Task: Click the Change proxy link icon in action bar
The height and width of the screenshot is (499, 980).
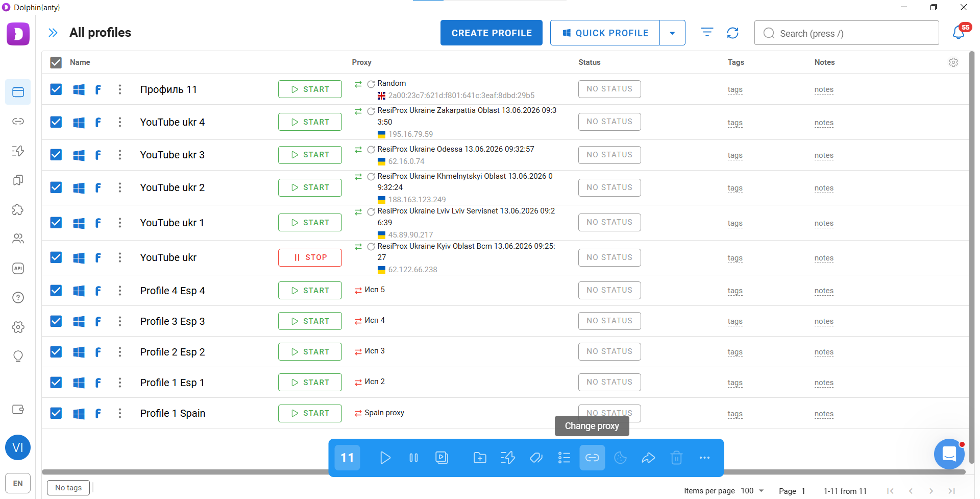Action: (x=592, y=458)
